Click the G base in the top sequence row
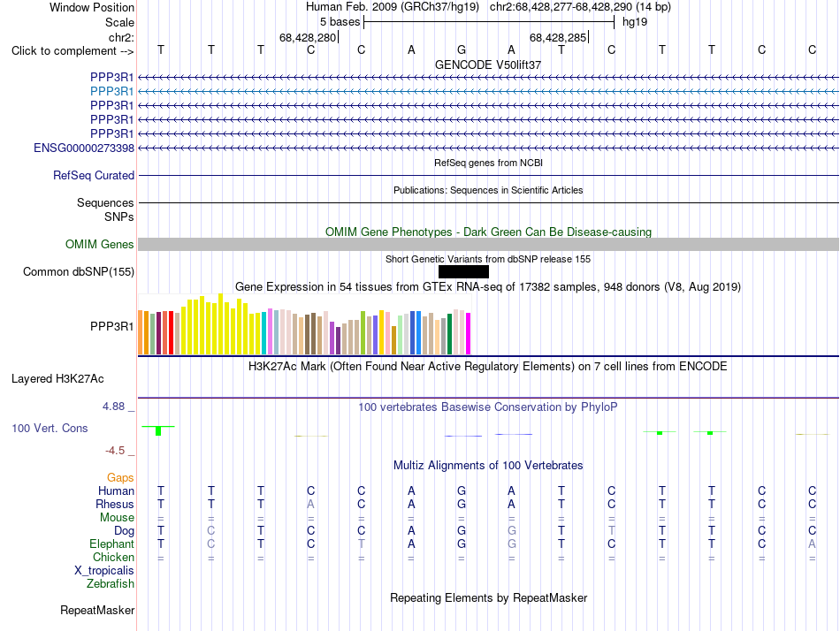840x631 pixels. pyautogui.click(x=462, y=49)
